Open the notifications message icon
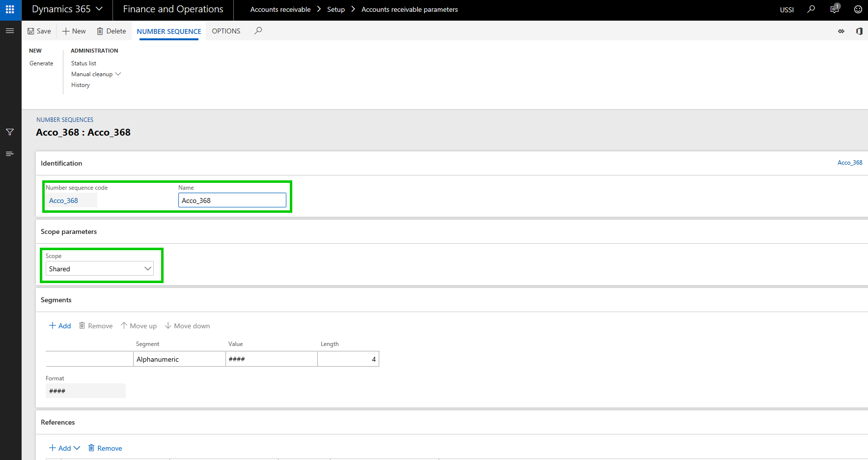 click(834, 9)
